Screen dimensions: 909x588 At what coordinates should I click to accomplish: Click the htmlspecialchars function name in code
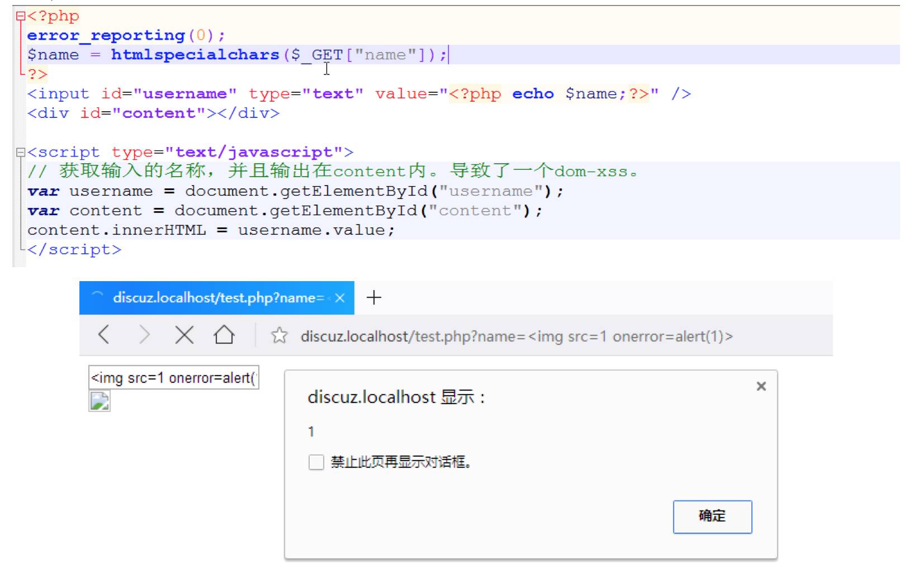pos(195,55)
